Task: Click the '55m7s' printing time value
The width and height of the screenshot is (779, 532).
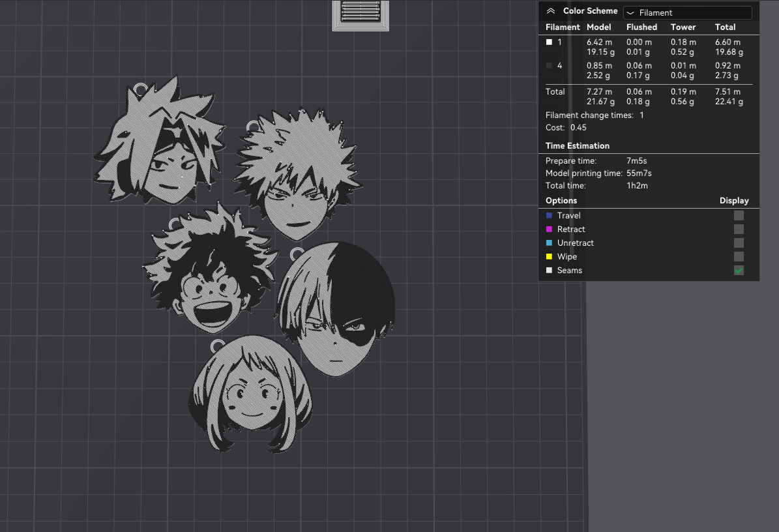Action: click(639, 173)
